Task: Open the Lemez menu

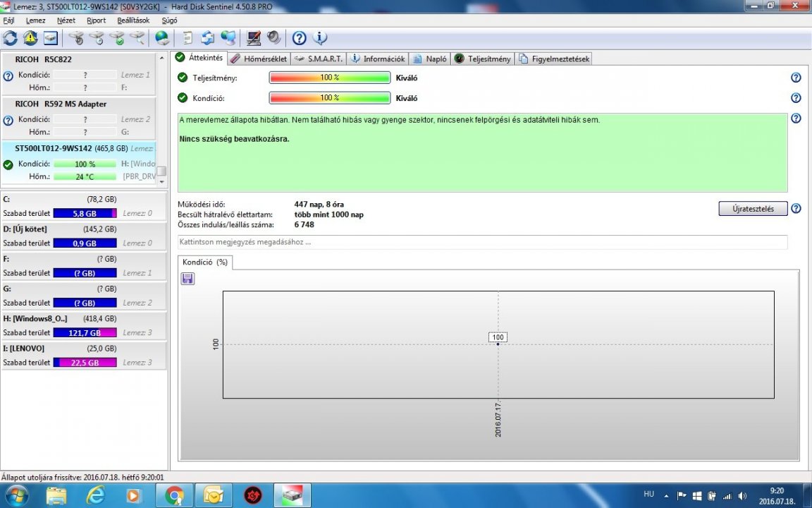Action: pyautogui.click(x=36, y=20)
